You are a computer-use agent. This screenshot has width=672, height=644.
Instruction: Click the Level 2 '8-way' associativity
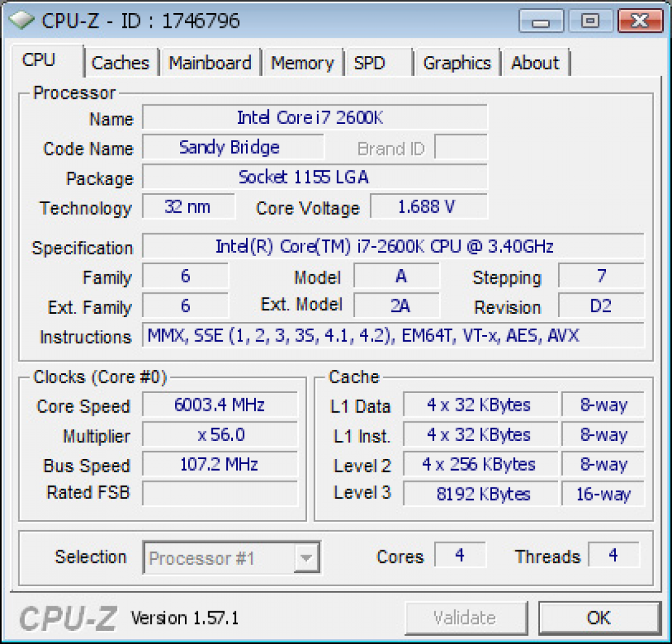pos(603,464)
